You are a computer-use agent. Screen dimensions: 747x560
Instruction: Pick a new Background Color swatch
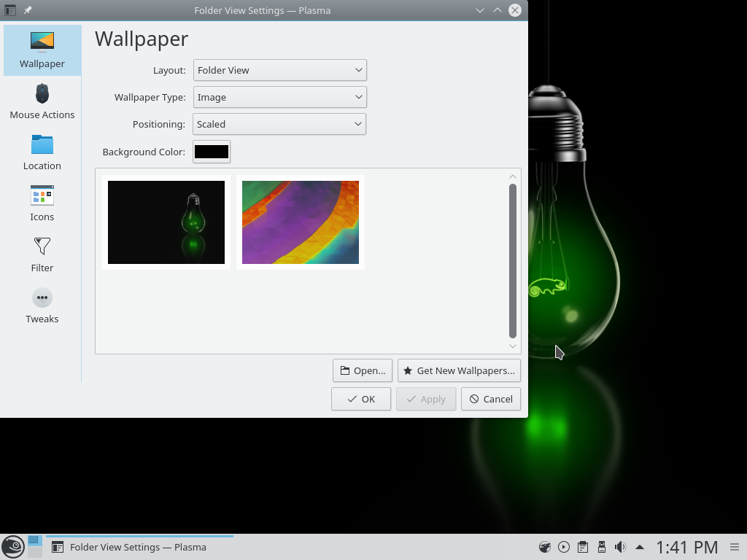[x=212, y=152]
